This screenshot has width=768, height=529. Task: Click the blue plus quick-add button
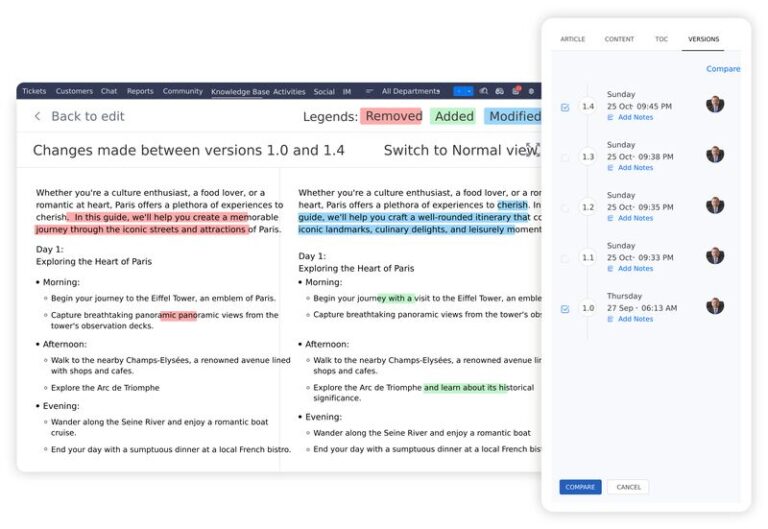coord(459,91)
